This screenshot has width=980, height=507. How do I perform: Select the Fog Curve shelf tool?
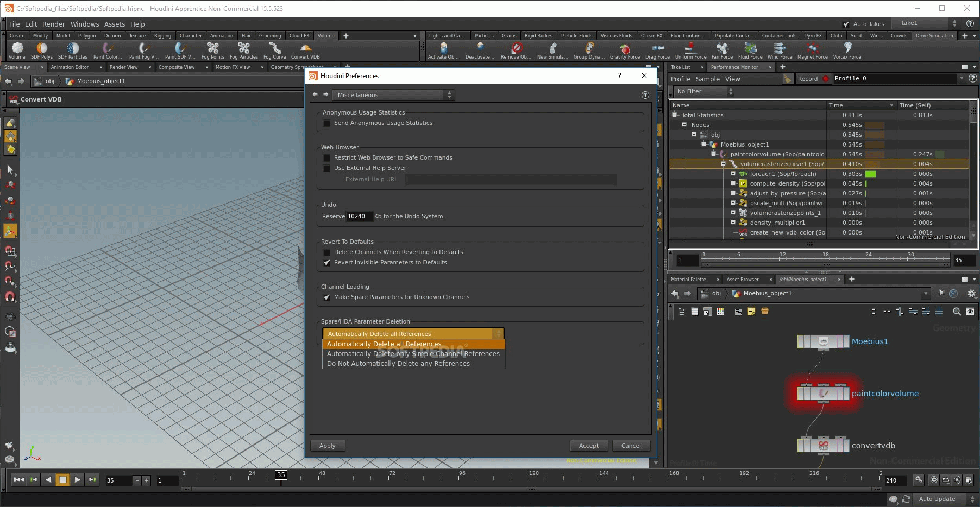(275, 50)
